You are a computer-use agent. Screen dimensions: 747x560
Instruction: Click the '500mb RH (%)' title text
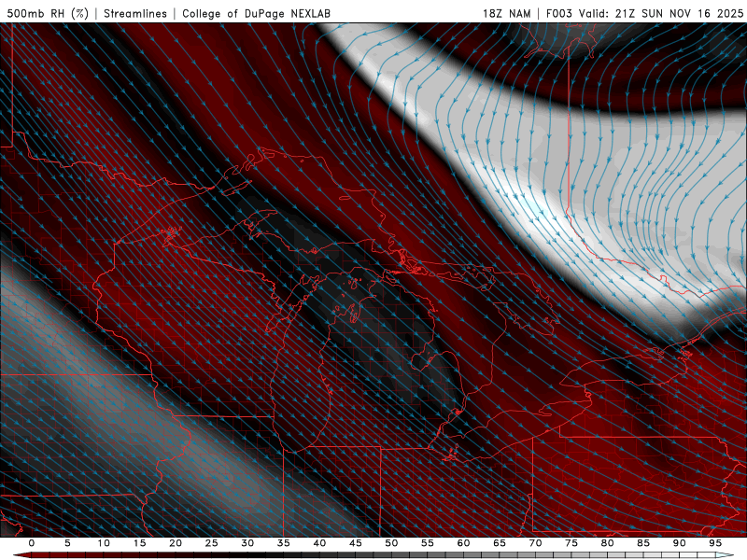(x=48, y=13)
